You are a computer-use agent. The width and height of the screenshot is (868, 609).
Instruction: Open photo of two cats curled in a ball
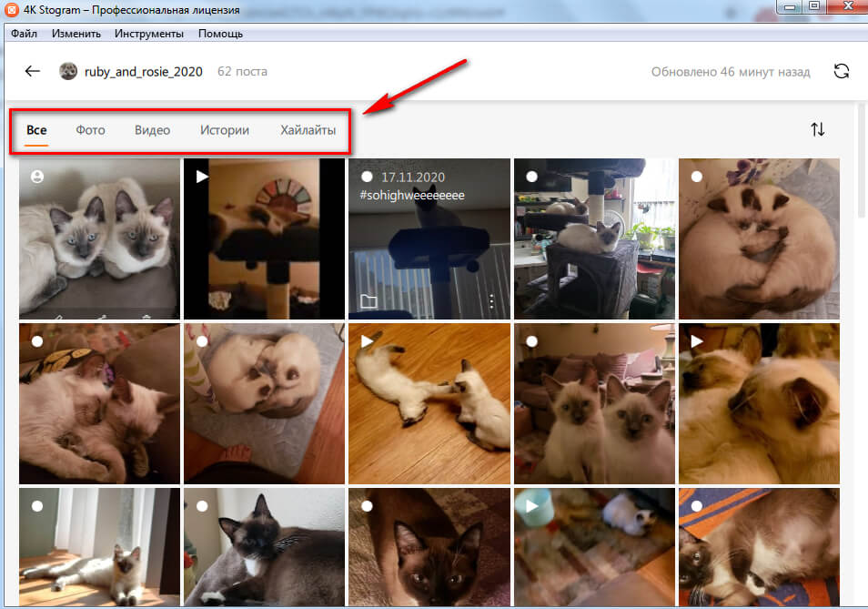click(759, 239)
